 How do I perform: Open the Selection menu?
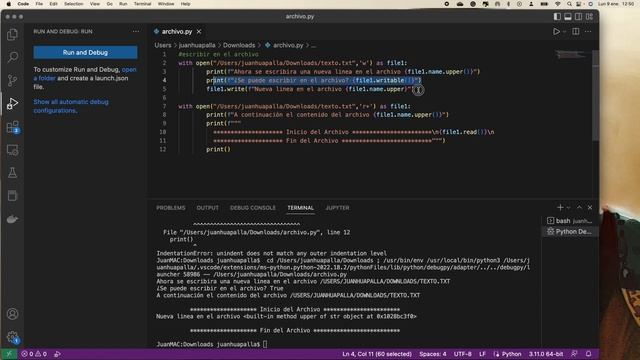(x=73, y=4)
